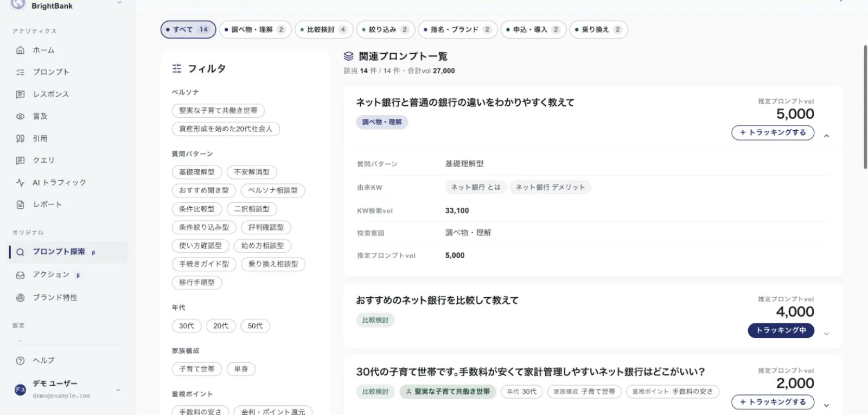
Task: Collapse the first prompt's detail chevron
Action: coord(826,136)
